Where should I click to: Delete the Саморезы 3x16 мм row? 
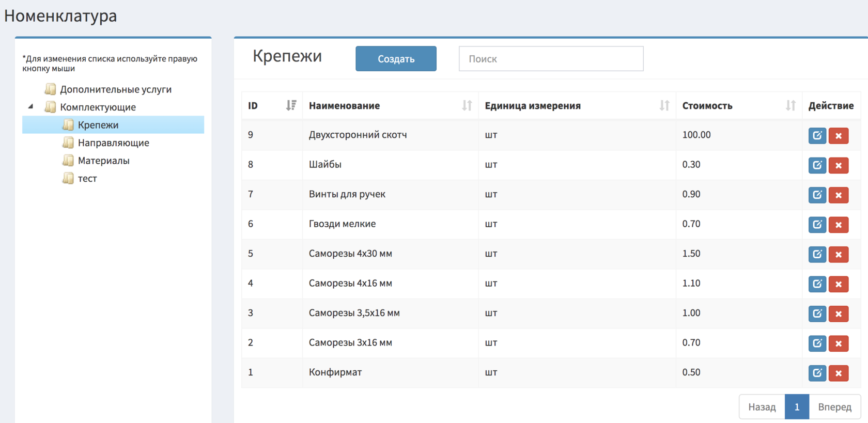[x=839, y=343]
